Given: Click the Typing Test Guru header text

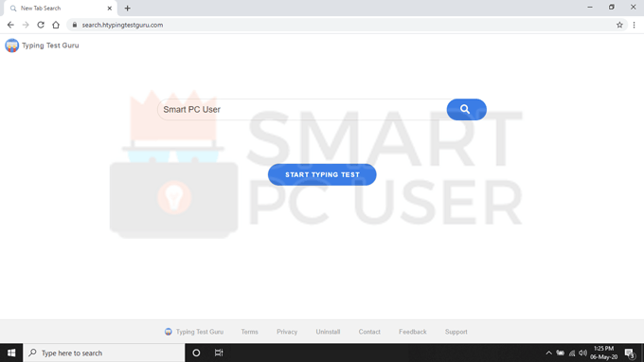Looking at the screenshot, I should tap(50, 45).
